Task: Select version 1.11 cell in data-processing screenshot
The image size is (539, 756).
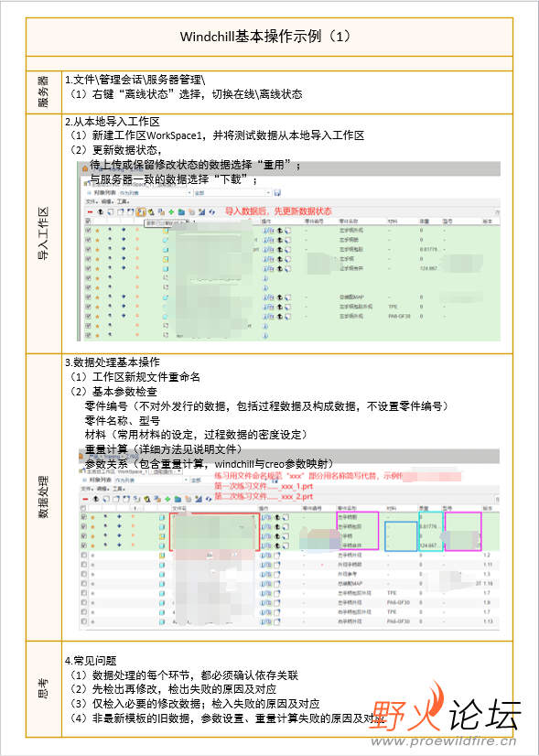Action: [488, 565]
